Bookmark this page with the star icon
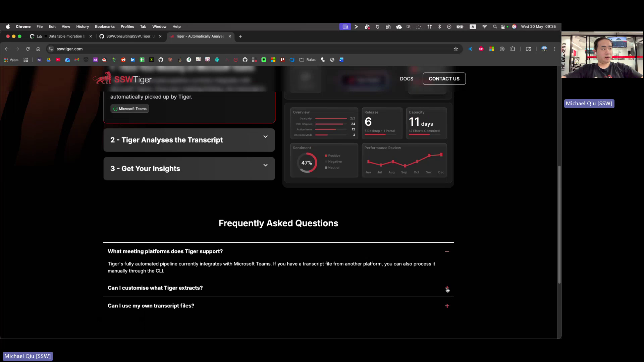The image size is (644, 362). (x=456, y=49)
